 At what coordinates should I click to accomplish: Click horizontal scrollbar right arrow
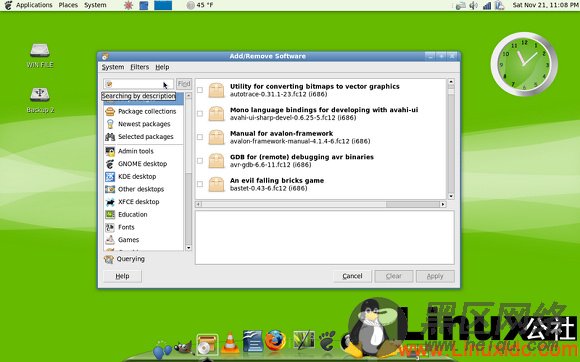tap(443, 204)
